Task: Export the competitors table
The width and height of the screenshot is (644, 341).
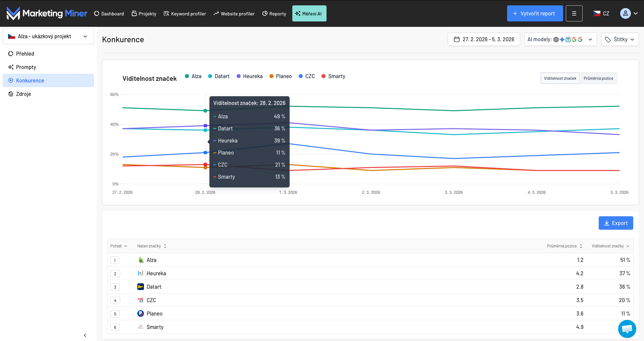Action: tap(615, 223)
